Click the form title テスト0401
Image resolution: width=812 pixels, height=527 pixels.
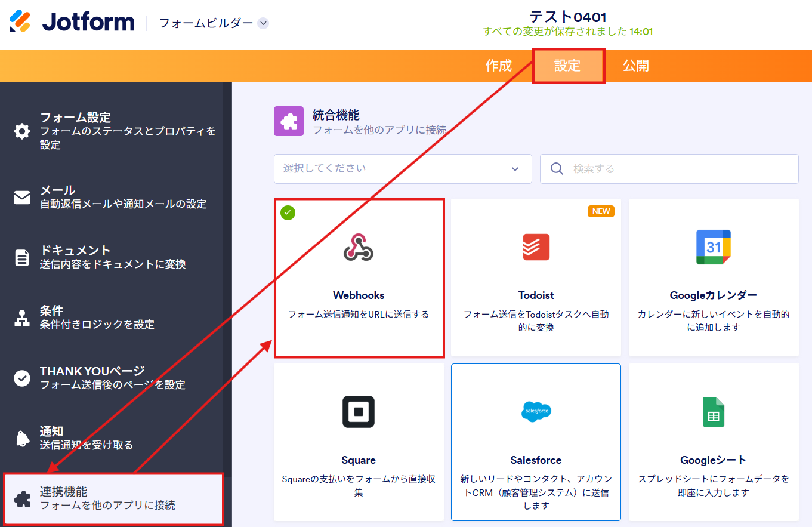567,17
